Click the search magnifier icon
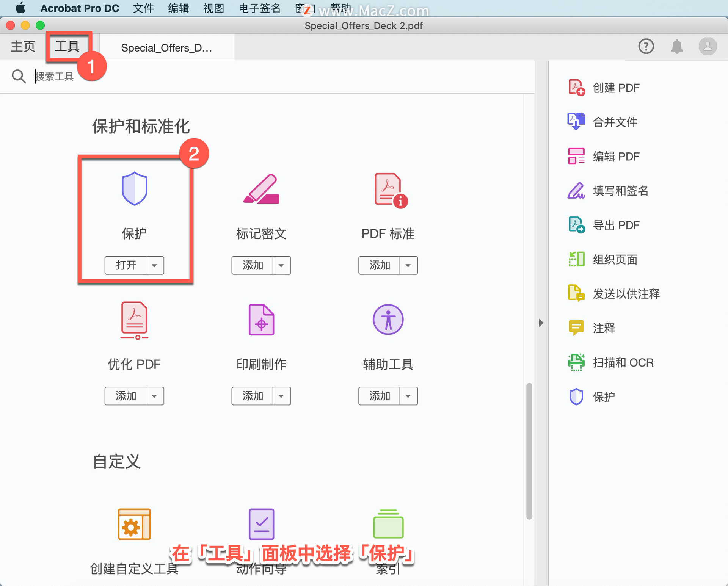This screenshot has width=728, height=586. (19, 76)
